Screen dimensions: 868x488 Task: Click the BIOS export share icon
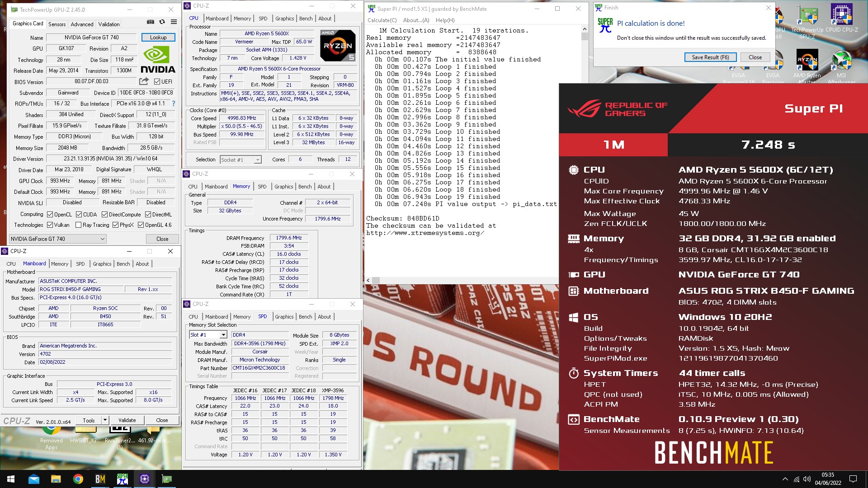pos(144,81)
